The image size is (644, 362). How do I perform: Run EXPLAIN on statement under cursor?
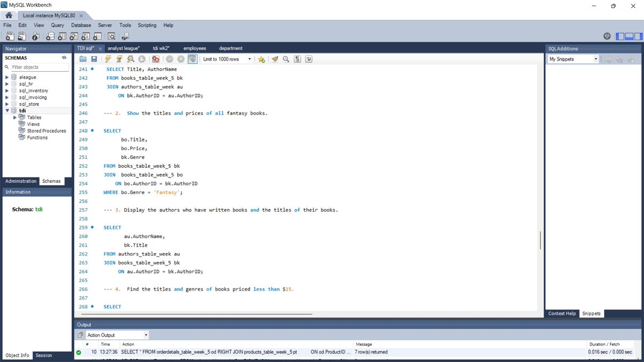coord(130,59)
